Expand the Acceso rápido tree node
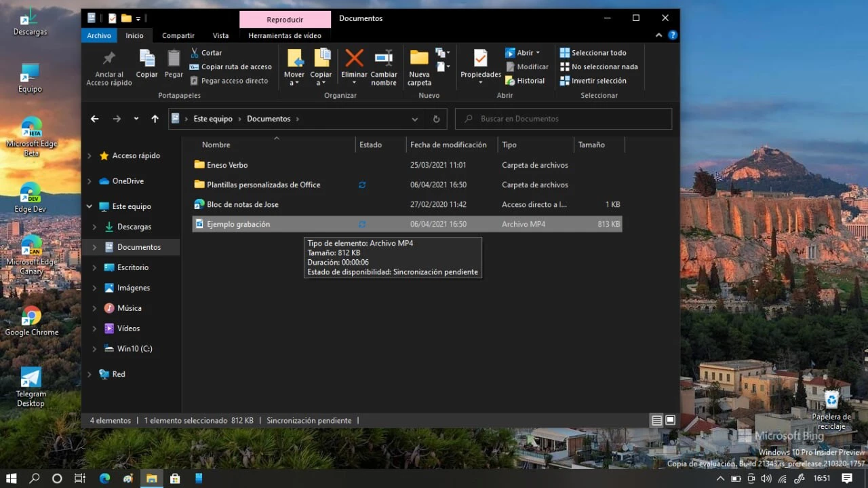Screen dimensions: 868x488 pos(90,156)
